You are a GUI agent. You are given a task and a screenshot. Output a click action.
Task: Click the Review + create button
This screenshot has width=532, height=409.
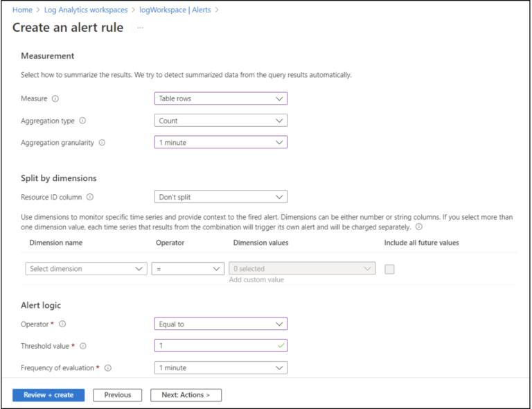[x=48, y=395]
